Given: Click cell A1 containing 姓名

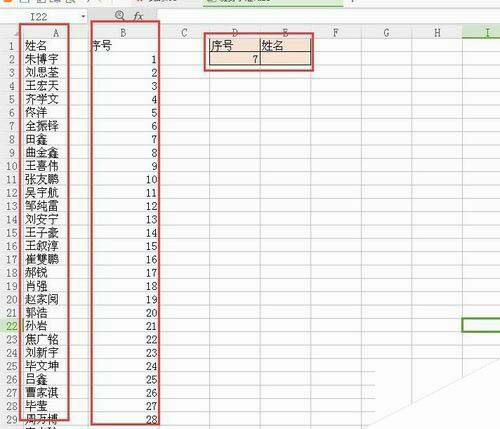Looking at the screenshot, I should pos(36,46).
